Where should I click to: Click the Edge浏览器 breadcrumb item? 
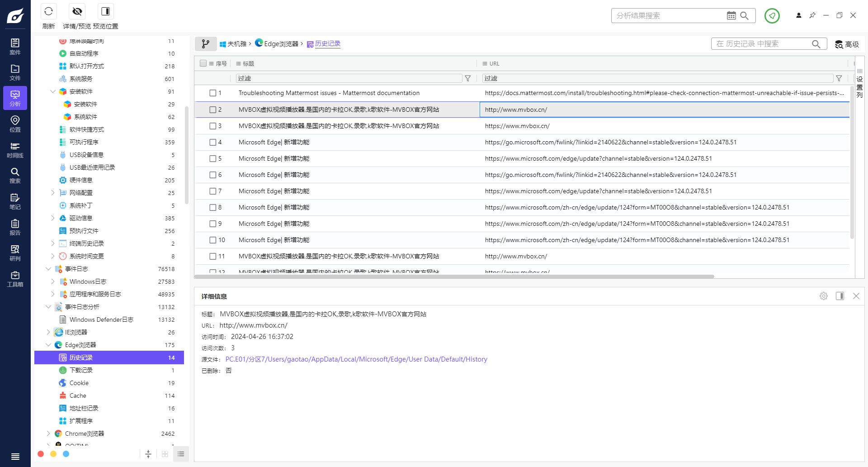(277, 43)
